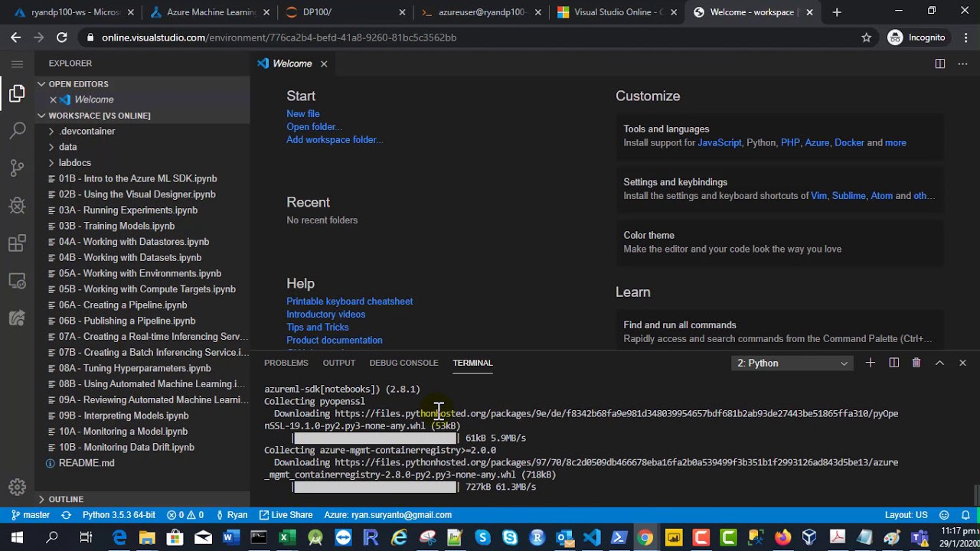980x551 pixels.
Task: Collapse the Workspace [VS Online] section
Action: pyautogui.click(x=142, y=116)
